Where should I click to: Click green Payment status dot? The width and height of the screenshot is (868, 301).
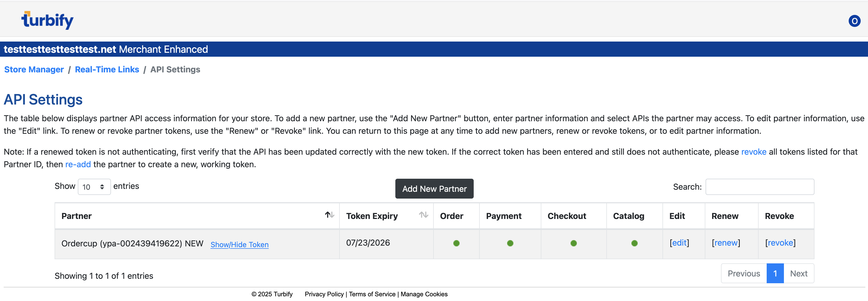510,243
